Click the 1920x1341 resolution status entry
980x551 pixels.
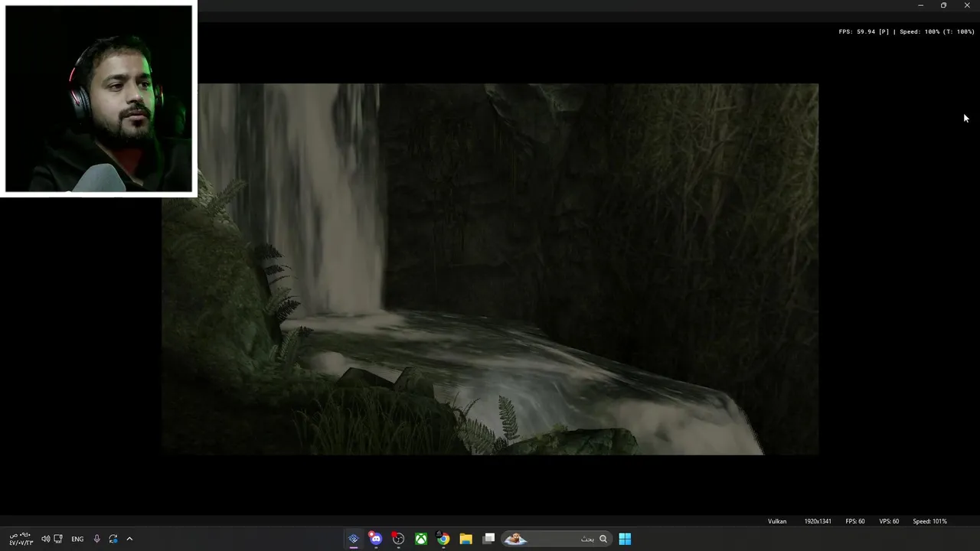818,521
